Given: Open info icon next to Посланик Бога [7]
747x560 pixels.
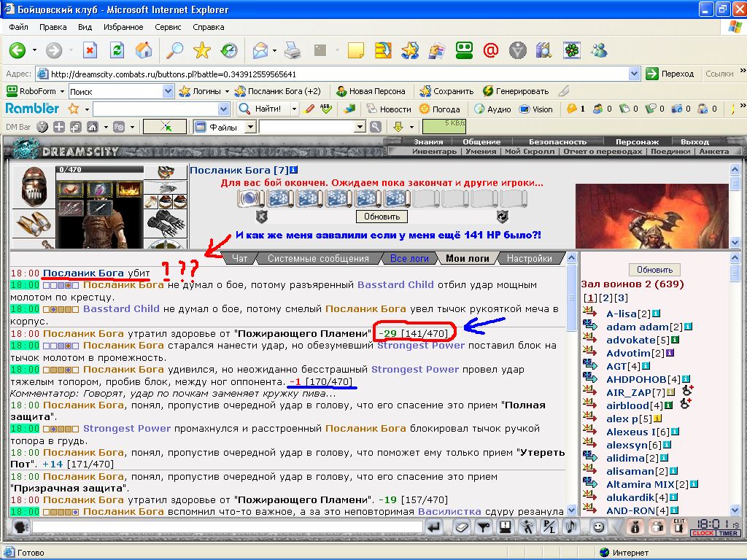Looking at the screenshot, I should (293, 170).
